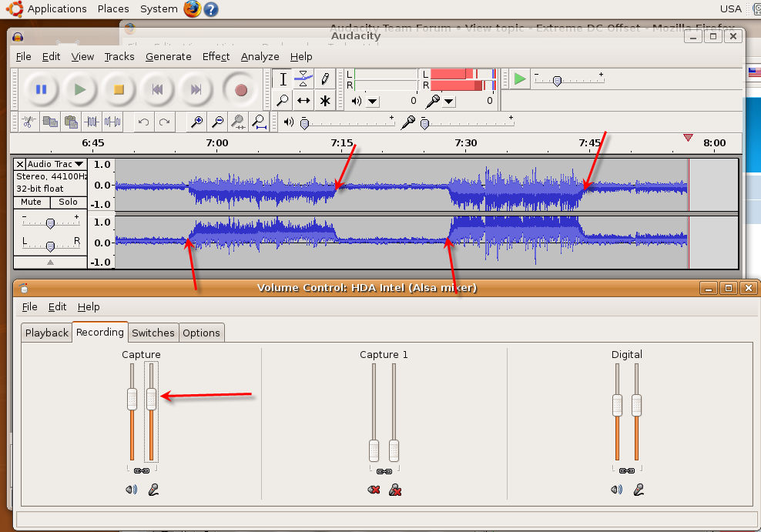
Task: Open the input meter microphone dropdown
Action: pos(448,102)
